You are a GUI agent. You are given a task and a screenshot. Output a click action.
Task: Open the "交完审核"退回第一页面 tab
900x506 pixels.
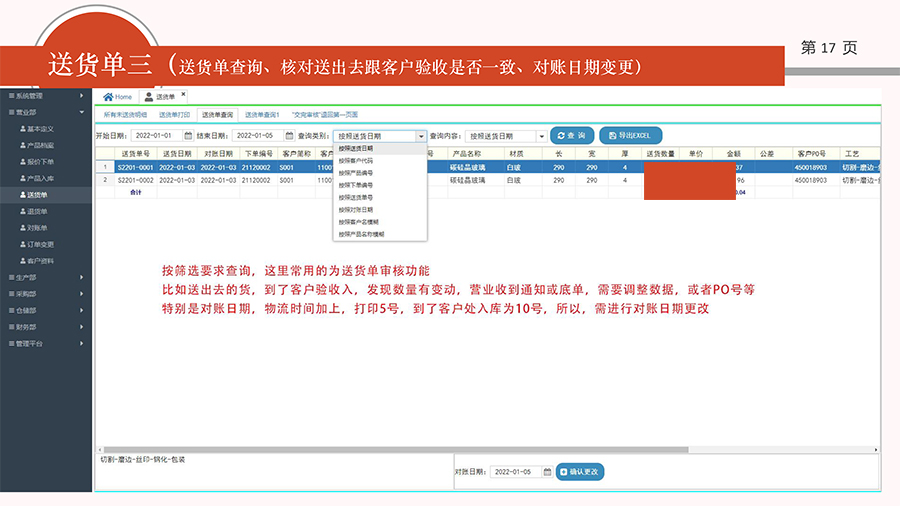coord(325,115)
